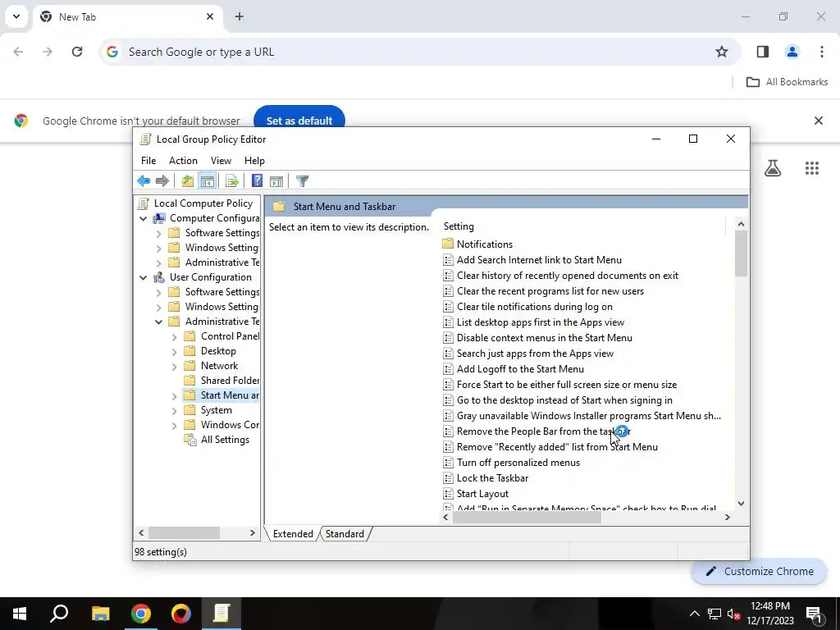This screenshot has width=840, height=630.
Task: Click the Filter funnel toolbar icon
Action: point(302,181)
